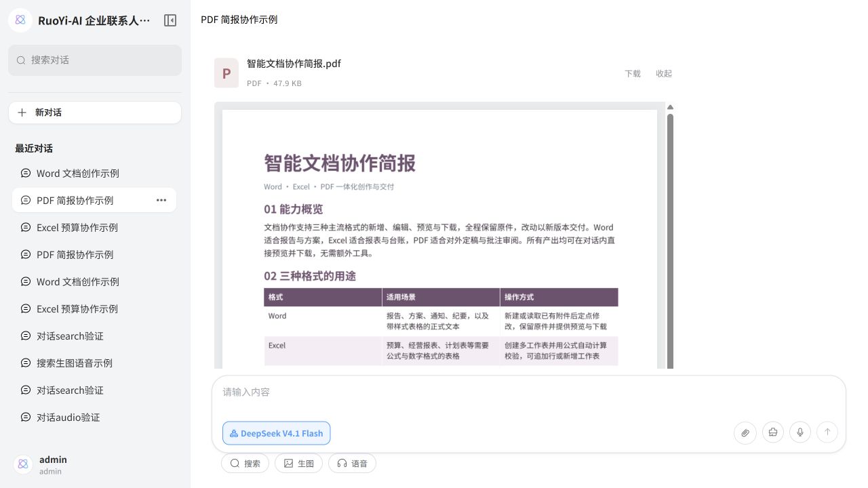Open more options for selected PDF 简报协作示例
Screen dimensions: 868x488
tap(161, 200)
